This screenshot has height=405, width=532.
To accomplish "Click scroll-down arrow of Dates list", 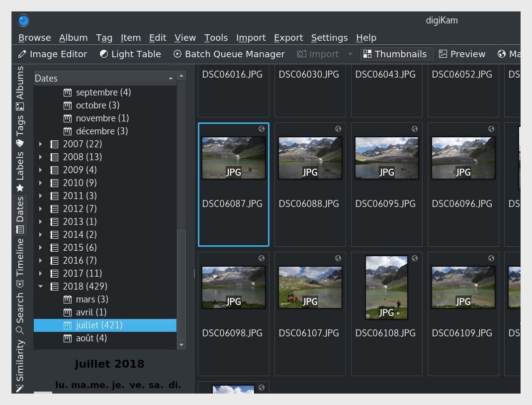I will [181, 345].
